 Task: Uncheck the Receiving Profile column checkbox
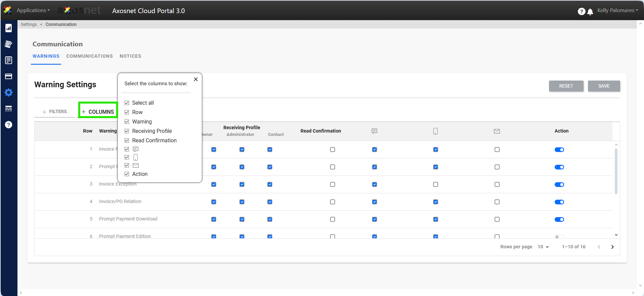pos(127,131)
